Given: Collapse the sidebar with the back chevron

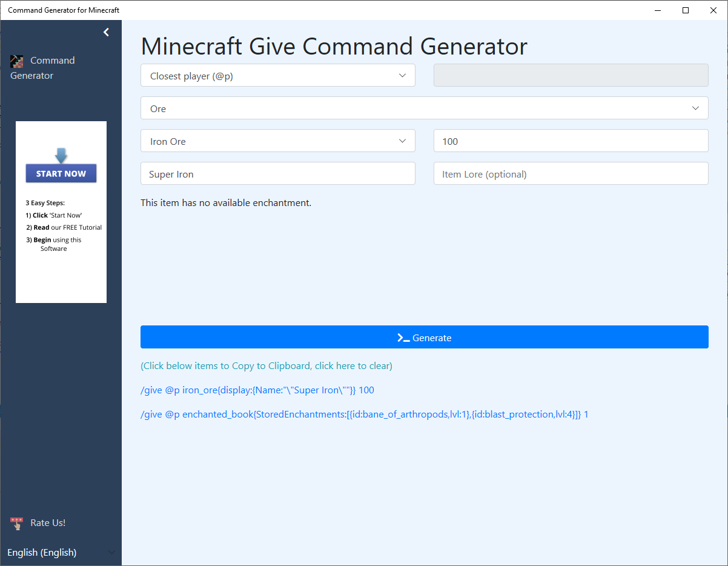Looking at the screenshot, I should tap(106, 32).
